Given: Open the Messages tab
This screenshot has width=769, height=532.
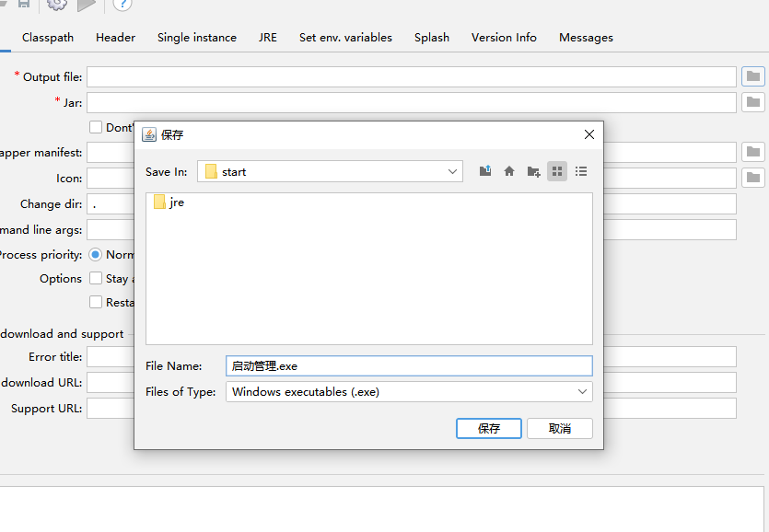Looking at the screenshot, I should click(x=586, y=38).
